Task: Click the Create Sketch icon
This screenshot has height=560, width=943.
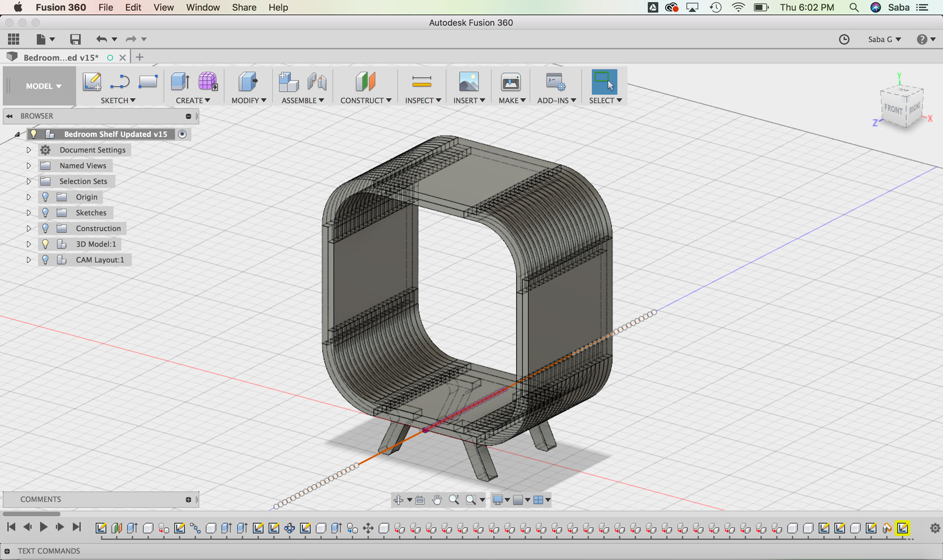Action: coord(92,81)
